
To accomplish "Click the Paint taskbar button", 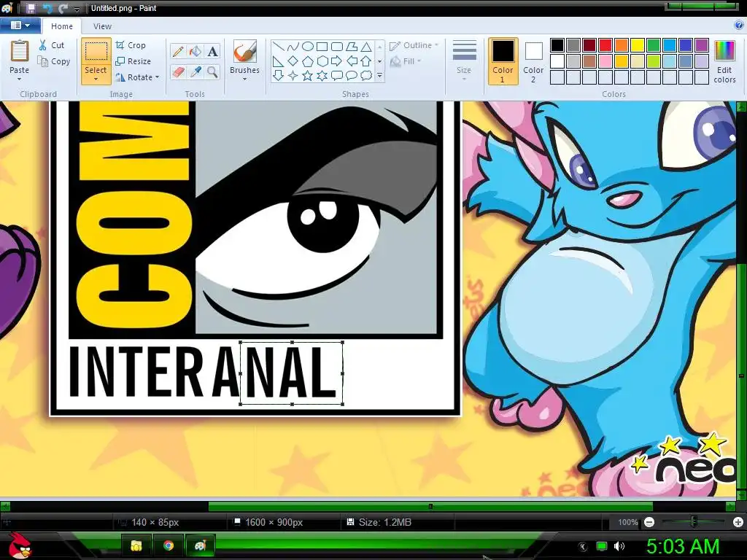I will [200, 545].
